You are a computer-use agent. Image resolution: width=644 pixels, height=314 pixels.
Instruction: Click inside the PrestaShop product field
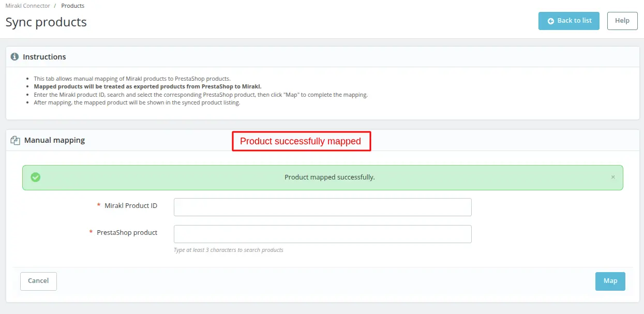pos(322,234)
